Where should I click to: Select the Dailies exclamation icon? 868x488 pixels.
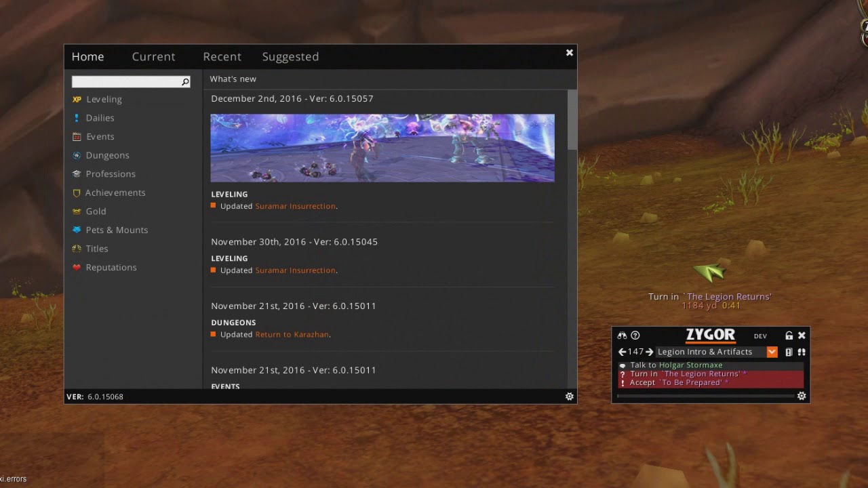(x=77, y=118)
